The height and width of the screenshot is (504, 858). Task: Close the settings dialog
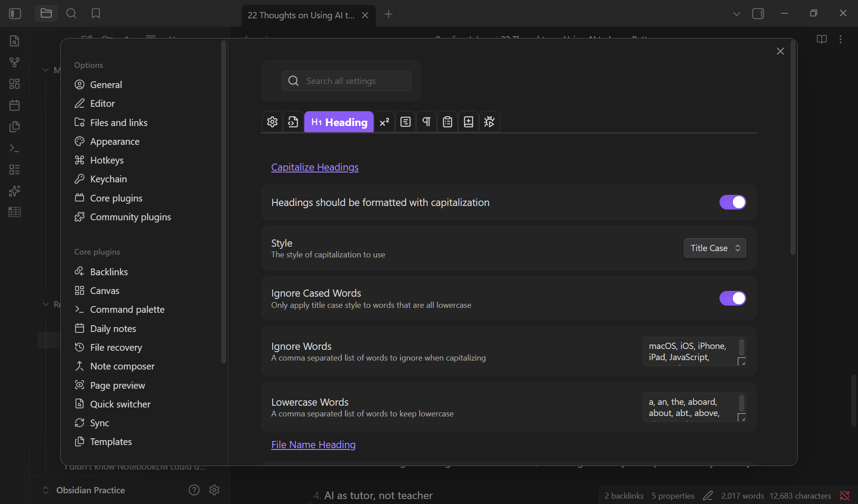point(780,51)
